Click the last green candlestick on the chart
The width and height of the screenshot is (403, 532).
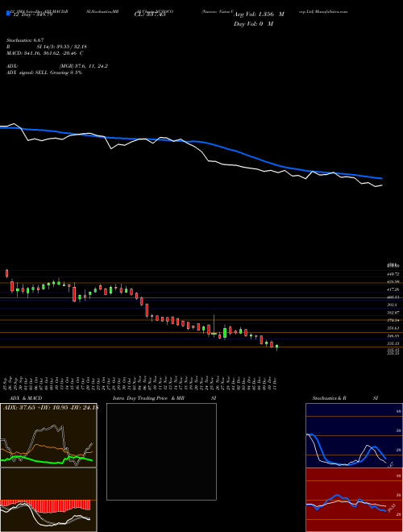pyautogui.click(x=276, y=347)
